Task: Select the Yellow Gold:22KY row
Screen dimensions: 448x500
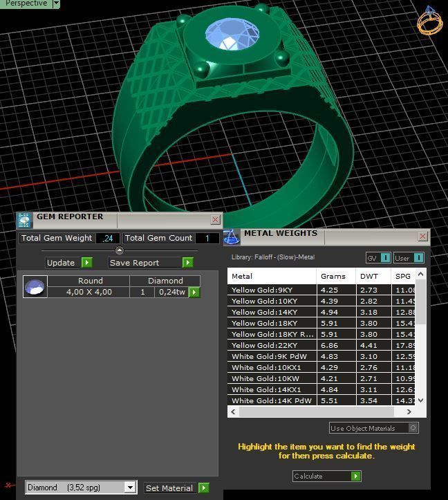Action: [x=321, y=345]
